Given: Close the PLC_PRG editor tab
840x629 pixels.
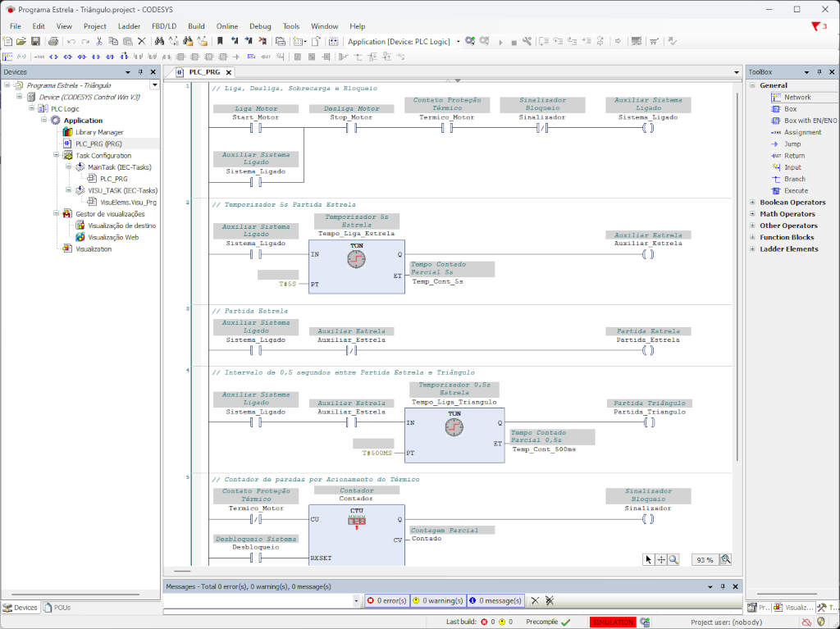Looking at the screenshot, I should click(229, 72).
